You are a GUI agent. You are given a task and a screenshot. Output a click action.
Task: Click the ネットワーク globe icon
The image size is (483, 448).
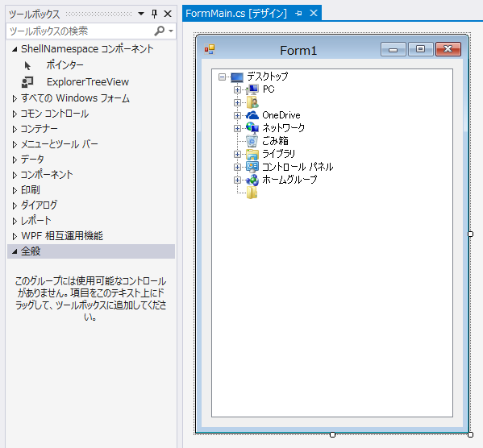(252, 128)
